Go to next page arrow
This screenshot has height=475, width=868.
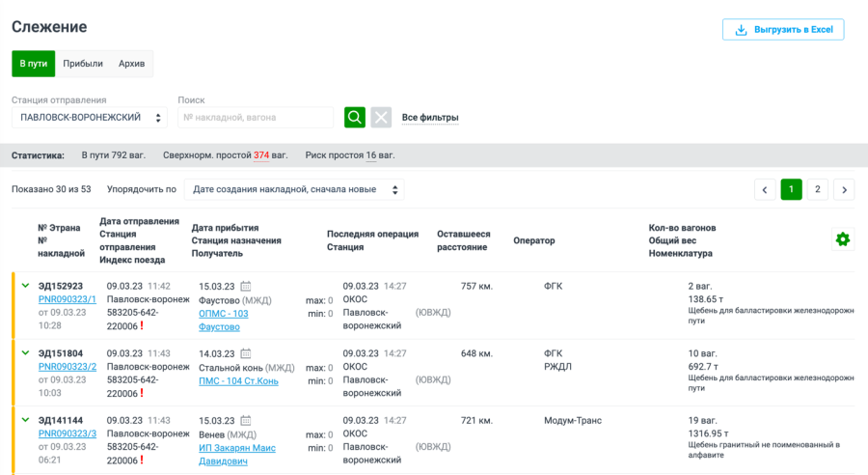pyautogui.click(x=843, y=189)
